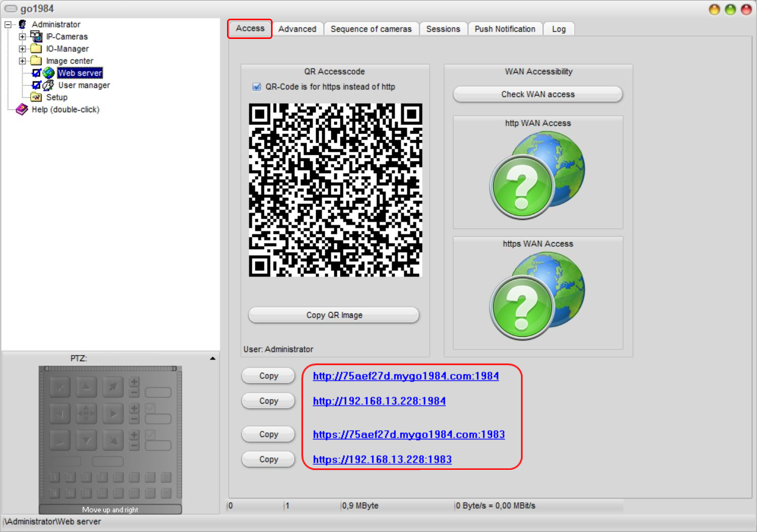Open the Push Notification tab
Viewport: 757px width, 532px height.
pyautogui.click(x=505, y=29)
